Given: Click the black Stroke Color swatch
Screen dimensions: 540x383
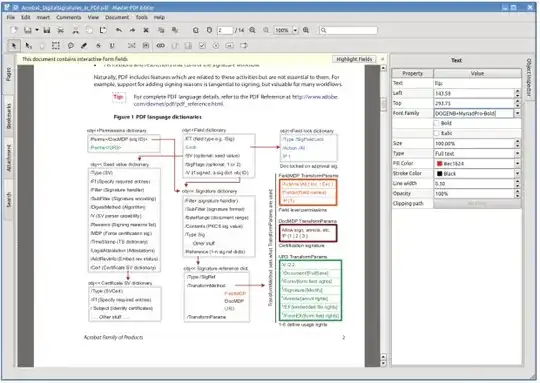Looking at the screenshot, I should click(x=439, y=174).
